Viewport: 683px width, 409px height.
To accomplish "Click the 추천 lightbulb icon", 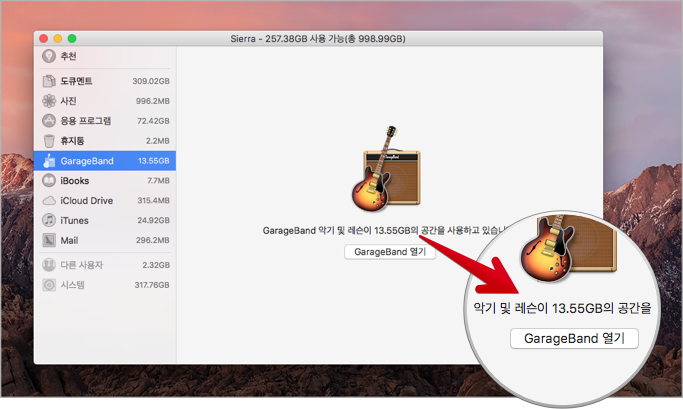I will pyautogui.click(x=49, y=56).
